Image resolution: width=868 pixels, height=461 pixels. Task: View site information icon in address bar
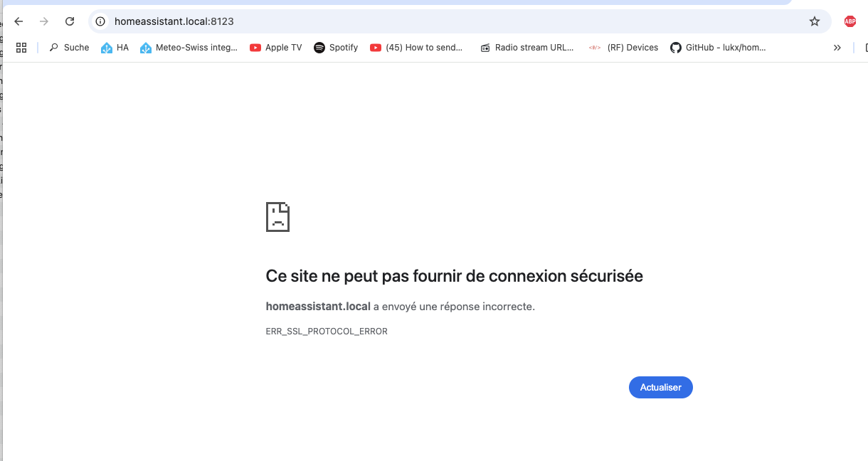pyautogui.click(x=100, y=21)
